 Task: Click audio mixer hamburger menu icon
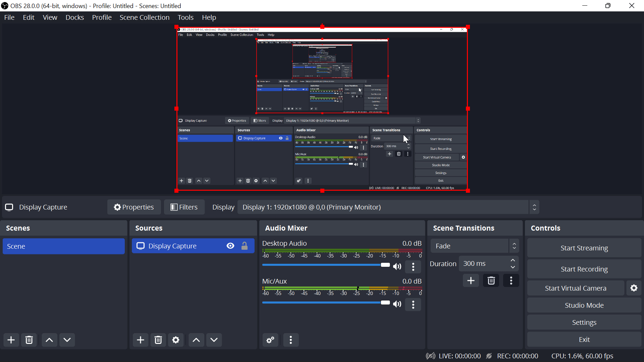[290, 340]
